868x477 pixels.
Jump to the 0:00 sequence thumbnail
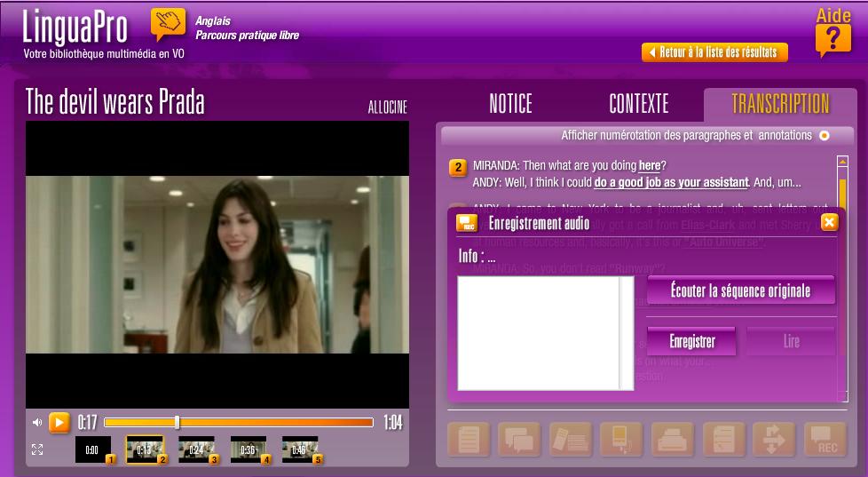[93, 449]
